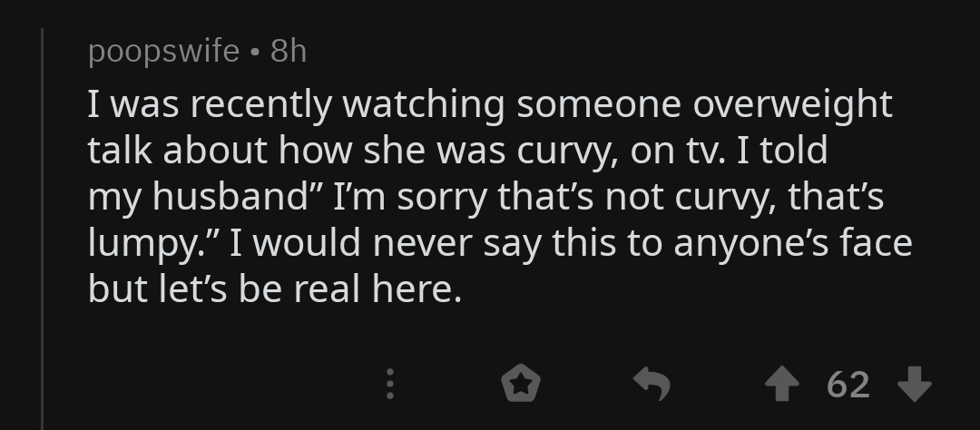This screenshot has width=980, height=430.
Task: Click the word "never" in the comment
Action: pos(432,243)
